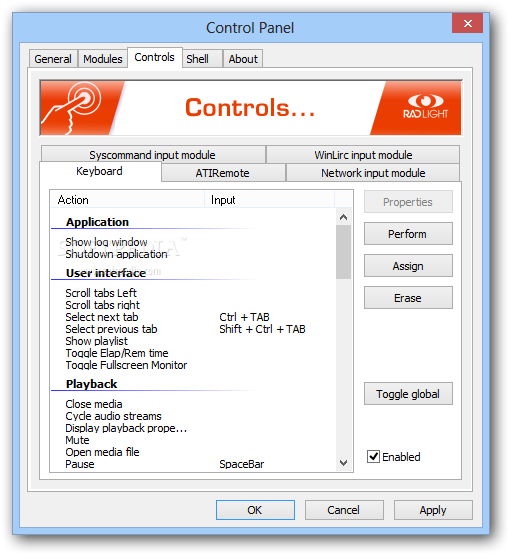
Task: Click the scroll down arrow in action list
Action: coord(343,463)
